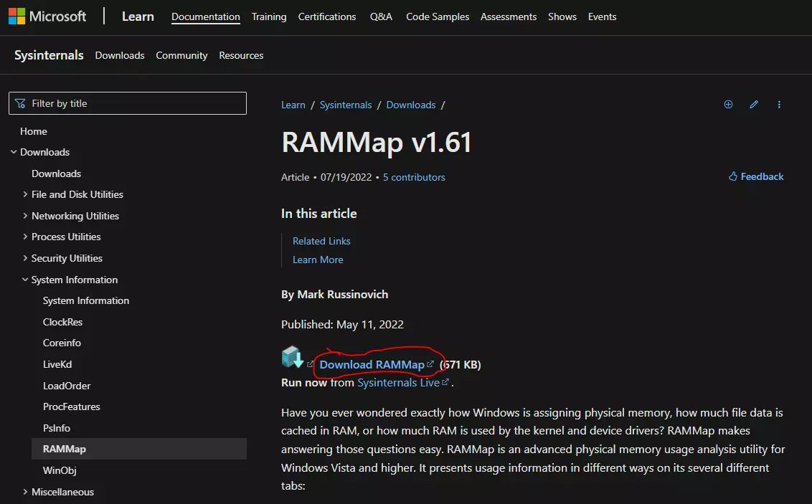
Task: Expand Process Utilities section
Action: (x=25, y=237)
